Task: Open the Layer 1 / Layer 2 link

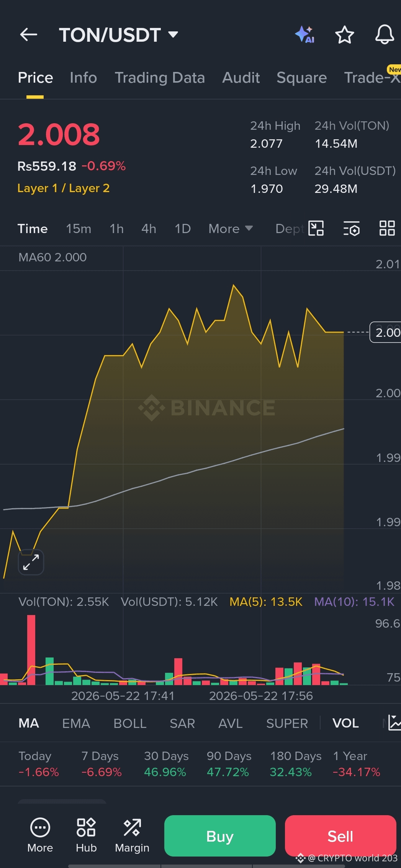Action: (64, 188)
